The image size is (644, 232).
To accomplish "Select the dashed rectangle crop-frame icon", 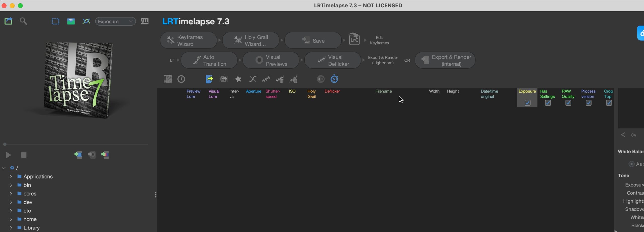I will pos(55,21).
